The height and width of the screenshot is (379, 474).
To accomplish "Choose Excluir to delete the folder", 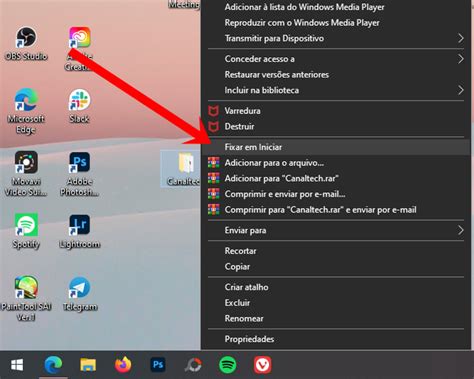I will coord(336,303).
